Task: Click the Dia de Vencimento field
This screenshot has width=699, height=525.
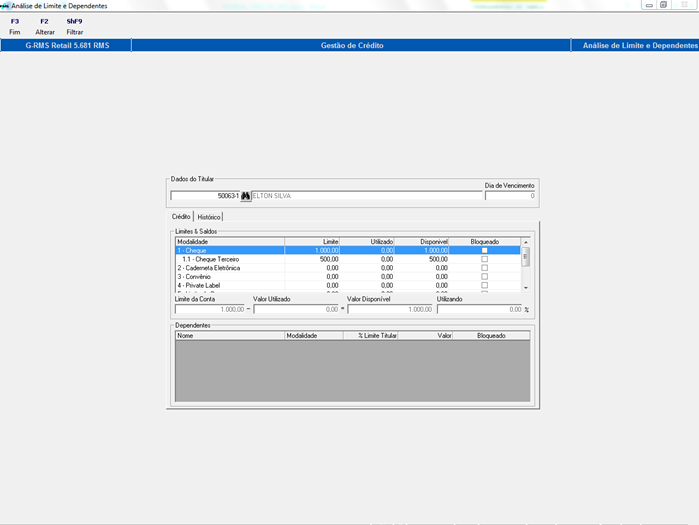Action: (510, 196)
